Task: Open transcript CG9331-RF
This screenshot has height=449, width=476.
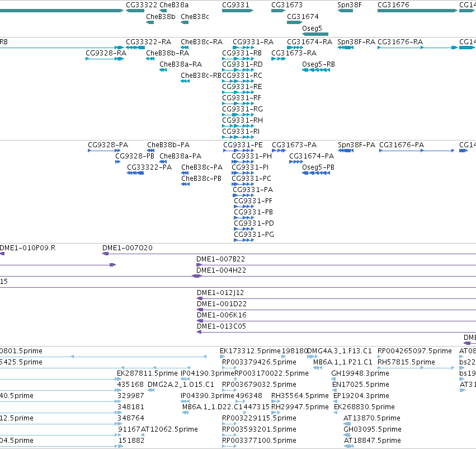Action: [x=242, y=98]
